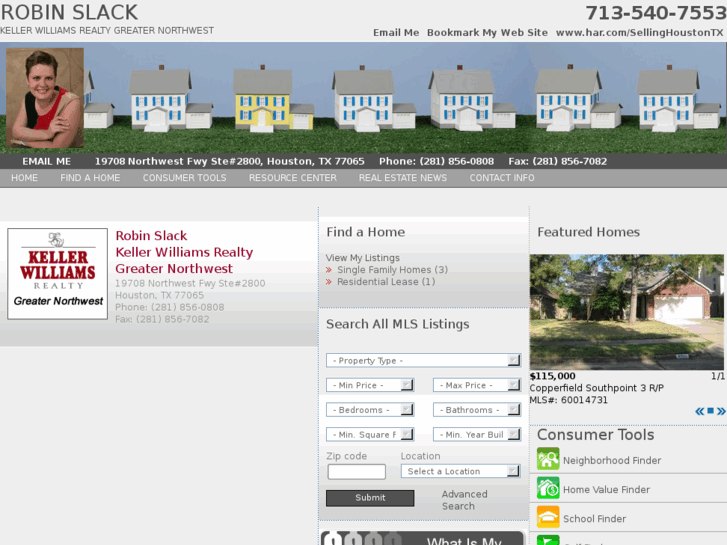This screenshot has height=545, width=727.
Task: Go to previous featured home arrow
Action: point(700,411)
